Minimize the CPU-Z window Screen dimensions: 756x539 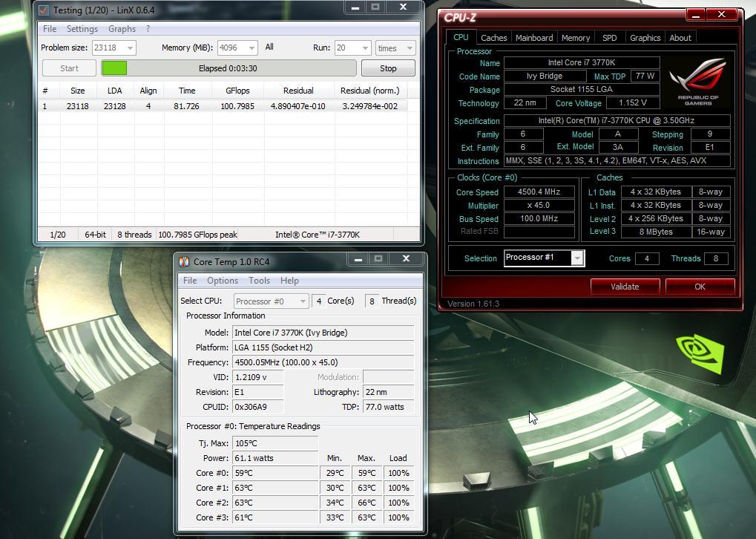696,14
